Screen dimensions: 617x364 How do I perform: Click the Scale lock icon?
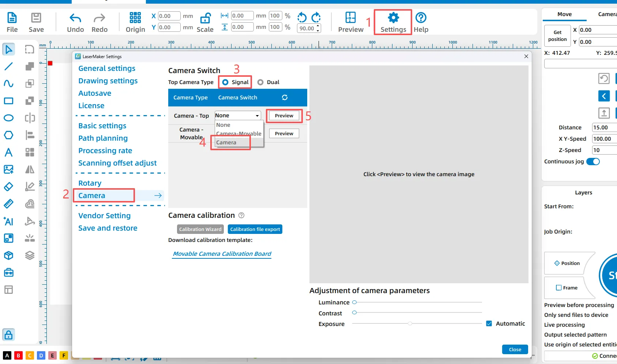point(205,18)
